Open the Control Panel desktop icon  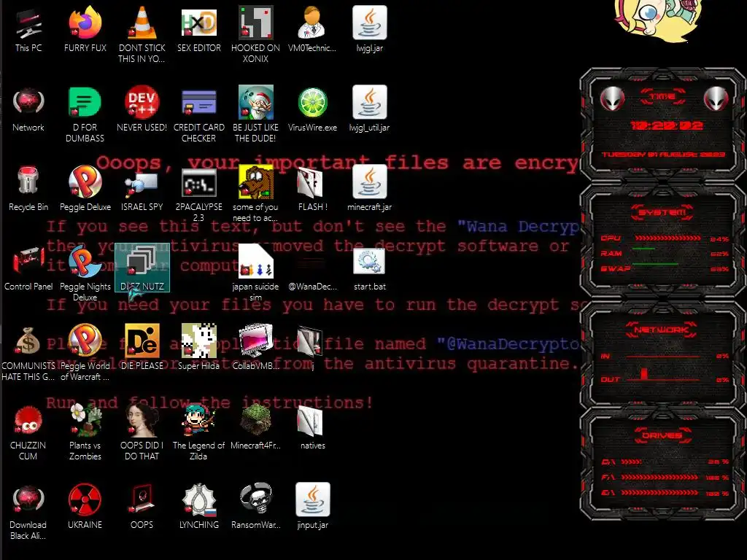28,268
